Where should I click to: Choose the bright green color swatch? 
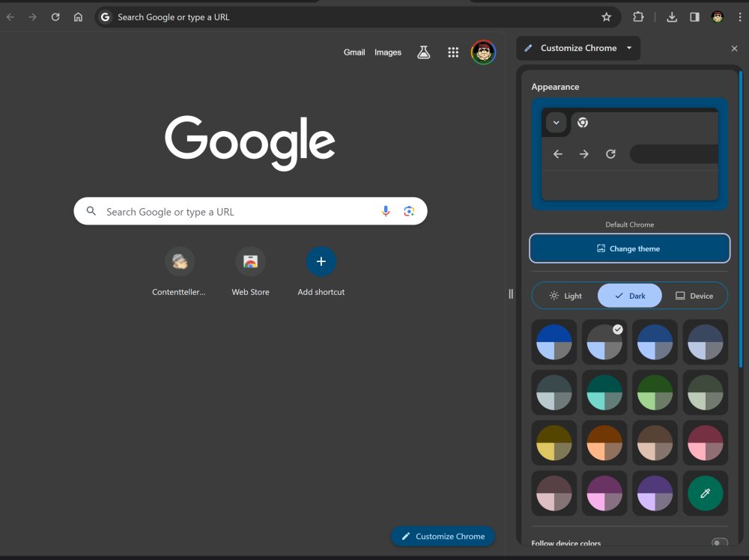click(x=655, y=392)
